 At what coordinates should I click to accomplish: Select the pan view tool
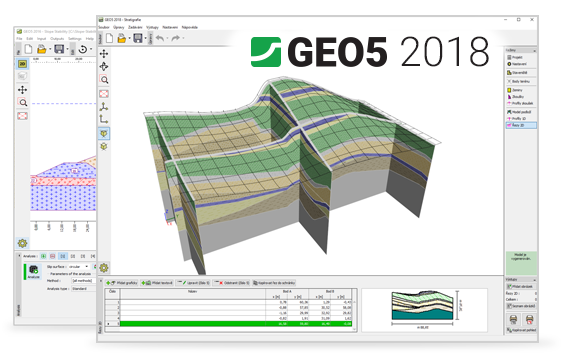pyautogui.click(x=104, y=54)
